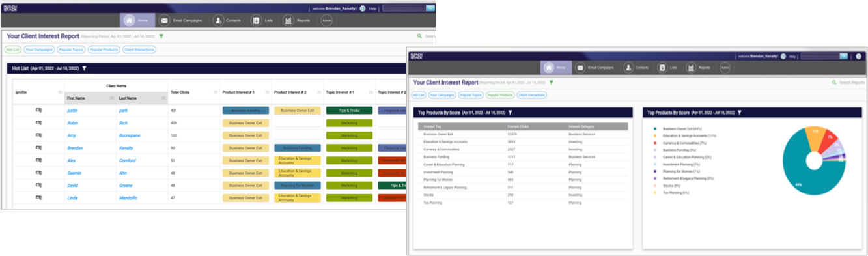Click round profile icon at right window top corner

coord(860,57)
